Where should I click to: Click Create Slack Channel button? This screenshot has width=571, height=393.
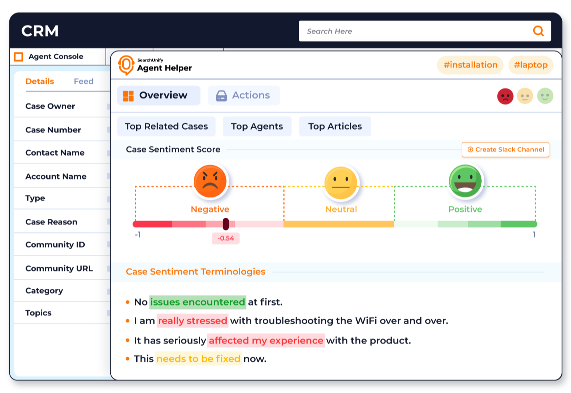505,150
